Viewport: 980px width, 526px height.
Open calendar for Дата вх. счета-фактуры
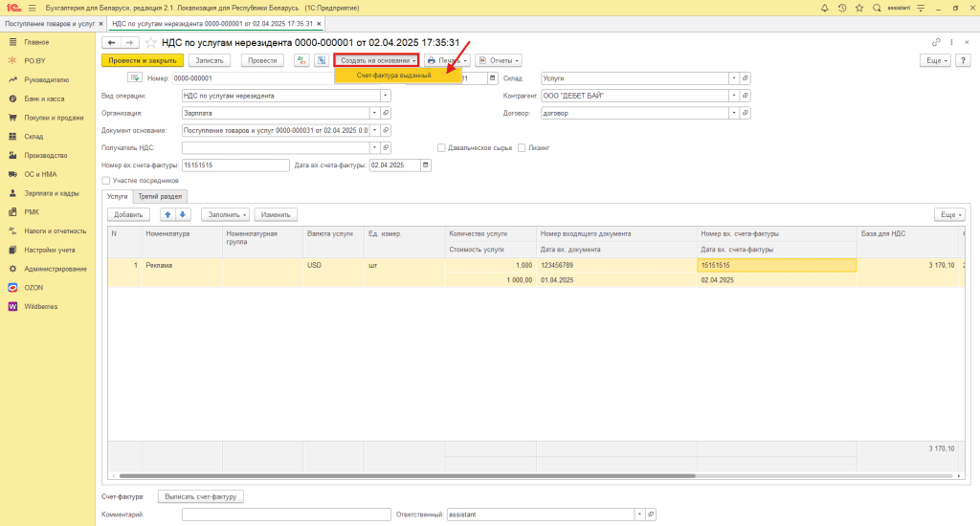click(x=426, y=164)
